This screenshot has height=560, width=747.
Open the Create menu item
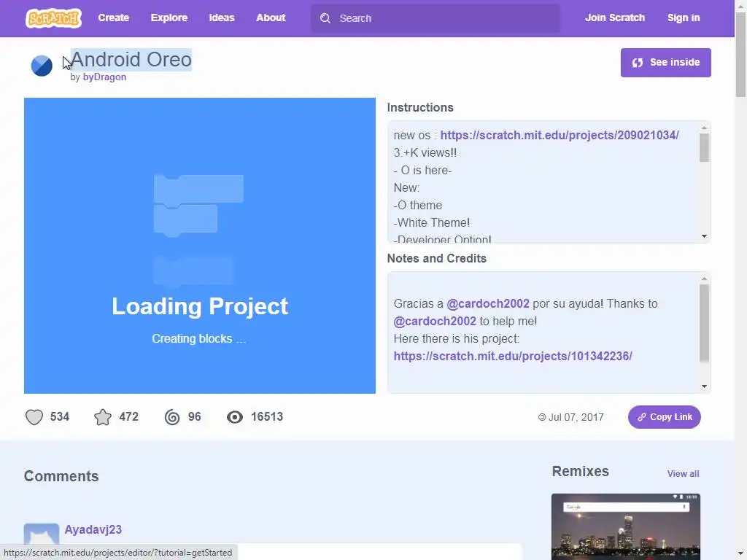pyautogui.click(x=113, y=17)
